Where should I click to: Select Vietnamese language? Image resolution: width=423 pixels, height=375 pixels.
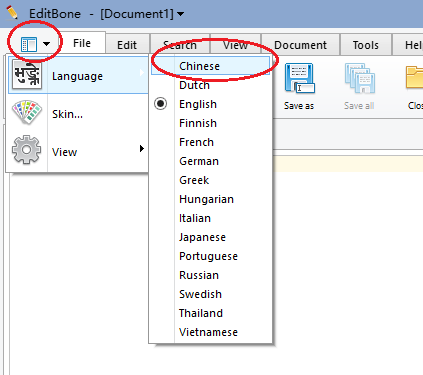click(x=210, y=332)
